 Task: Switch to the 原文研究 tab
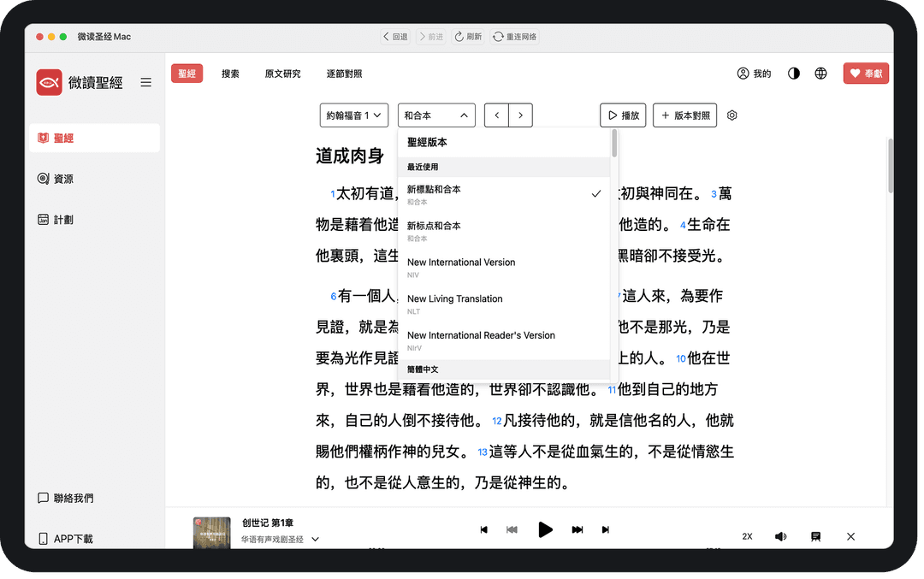(282, 74)
